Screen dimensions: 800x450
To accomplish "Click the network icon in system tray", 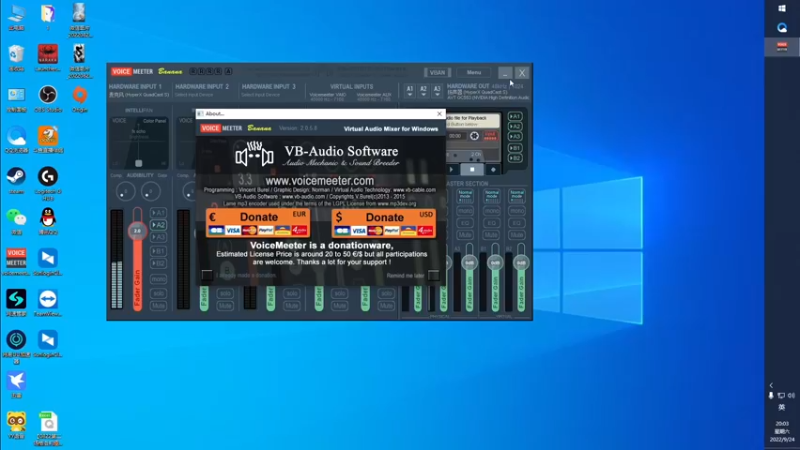I will [x=781, y=395].
